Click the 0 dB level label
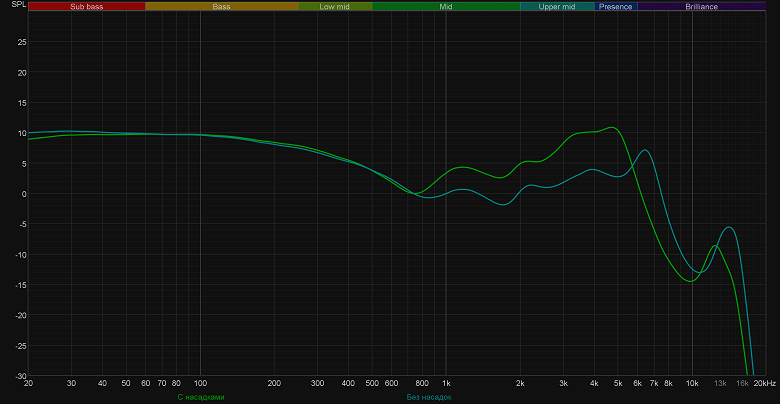The width and height of the screenshot is (780, 404). pyautogui.click(x=24, y=194)
